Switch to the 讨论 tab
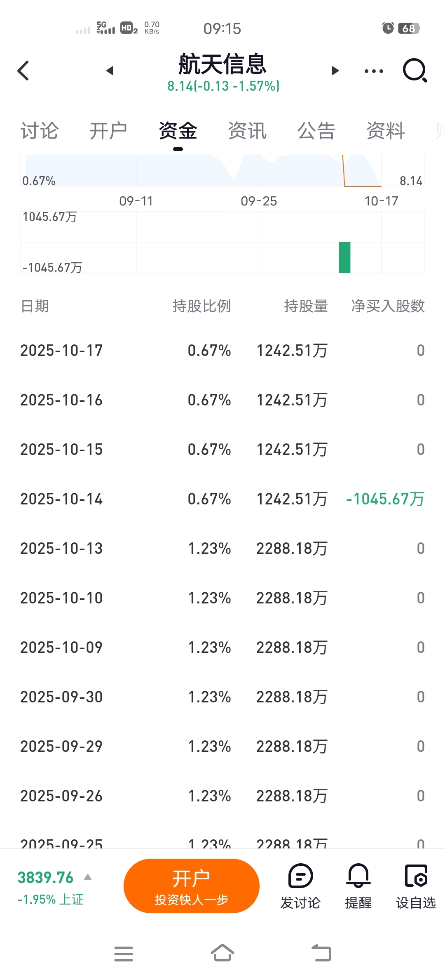445x980 pixels. [x=40, y=131]
